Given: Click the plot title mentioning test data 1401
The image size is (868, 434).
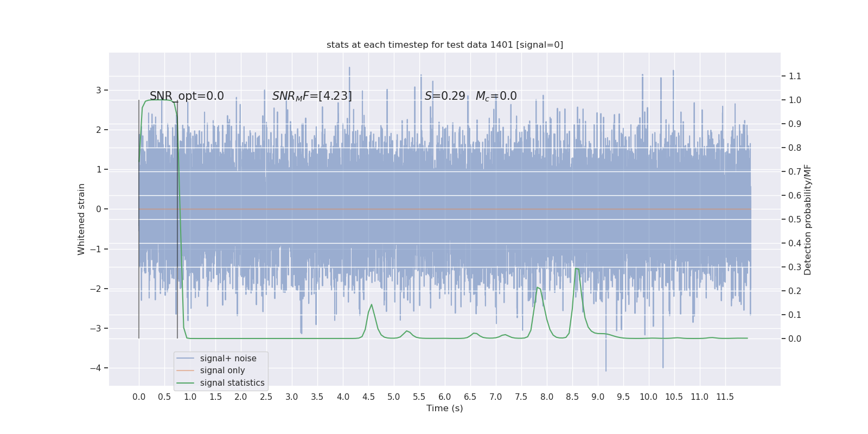Looking at the screenshot, I should coord(445,44).
